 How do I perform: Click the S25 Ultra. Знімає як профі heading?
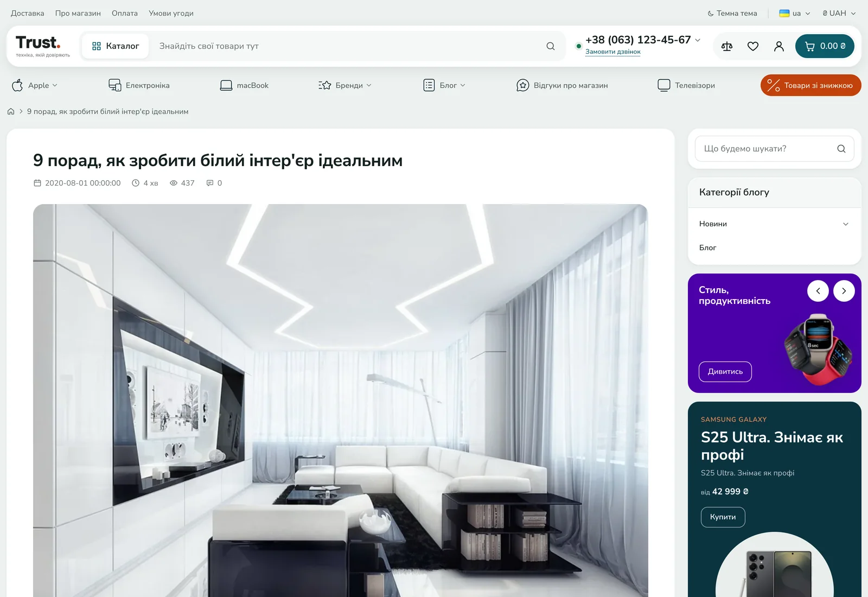click(x=772, y=446)
